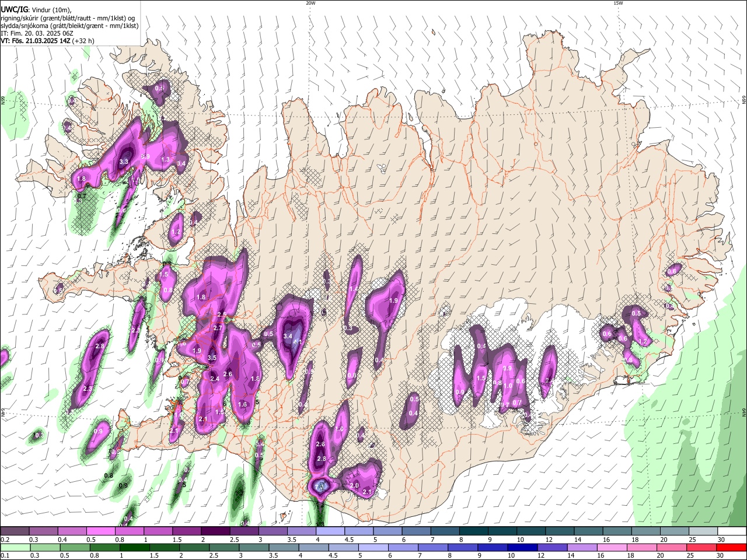Click the 3.5 label in the snow scale

pyautogui.click(x=291, y=540)
